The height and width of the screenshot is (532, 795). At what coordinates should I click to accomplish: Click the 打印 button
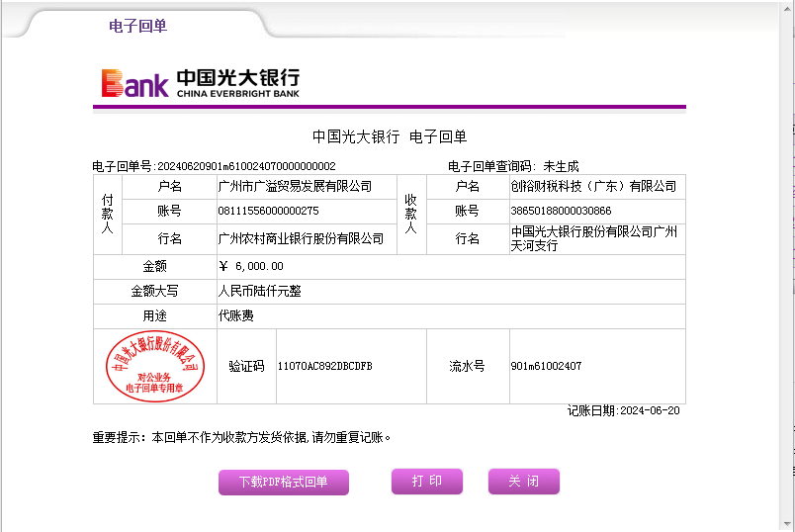tap(427, 481)
